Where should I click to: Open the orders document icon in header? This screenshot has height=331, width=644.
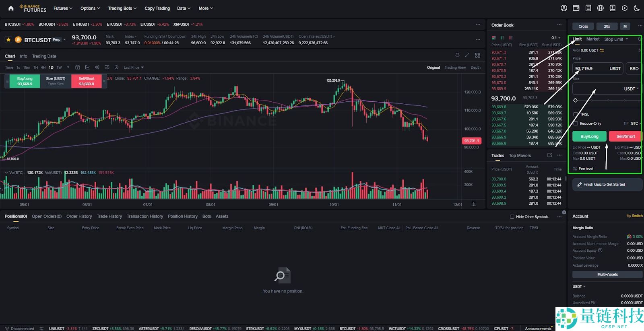(x=588, y=8)
